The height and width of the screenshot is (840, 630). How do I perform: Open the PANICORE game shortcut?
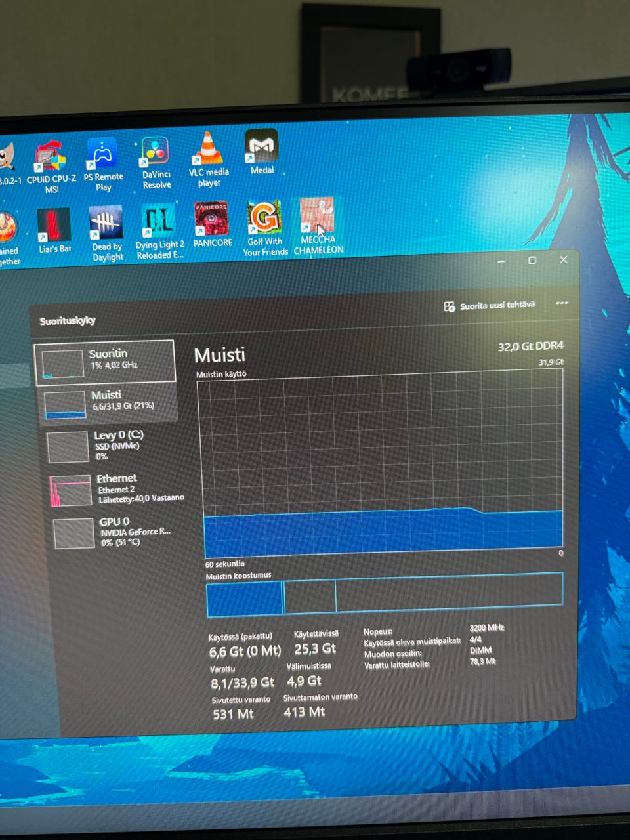point(212,225)
